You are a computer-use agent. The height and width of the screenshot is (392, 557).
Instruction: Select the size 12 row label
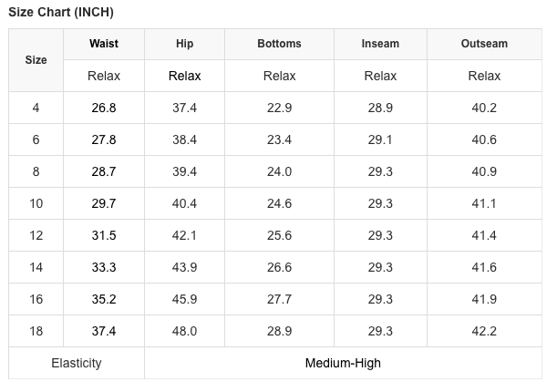[x=36, y=235]
